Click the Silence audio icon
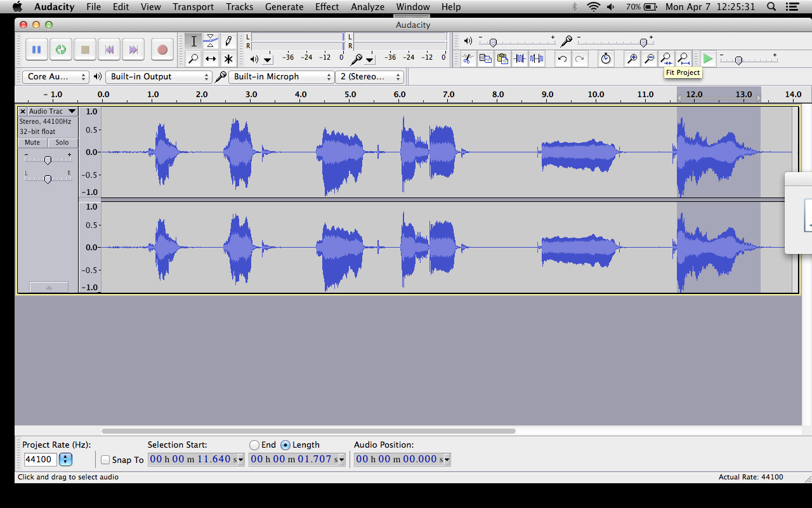 537,58
